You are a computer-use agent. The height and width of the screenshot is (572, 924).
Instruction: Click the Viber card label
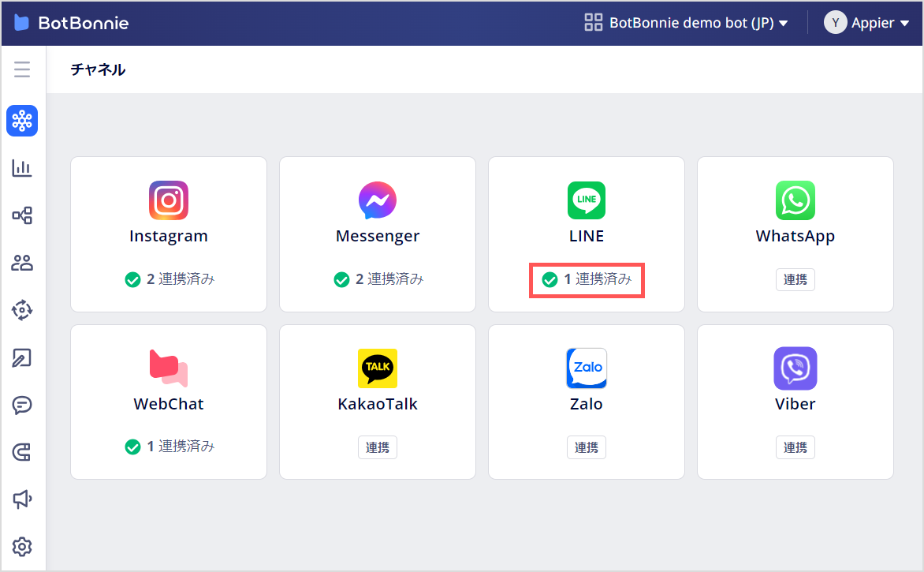[x=795, y=404]
